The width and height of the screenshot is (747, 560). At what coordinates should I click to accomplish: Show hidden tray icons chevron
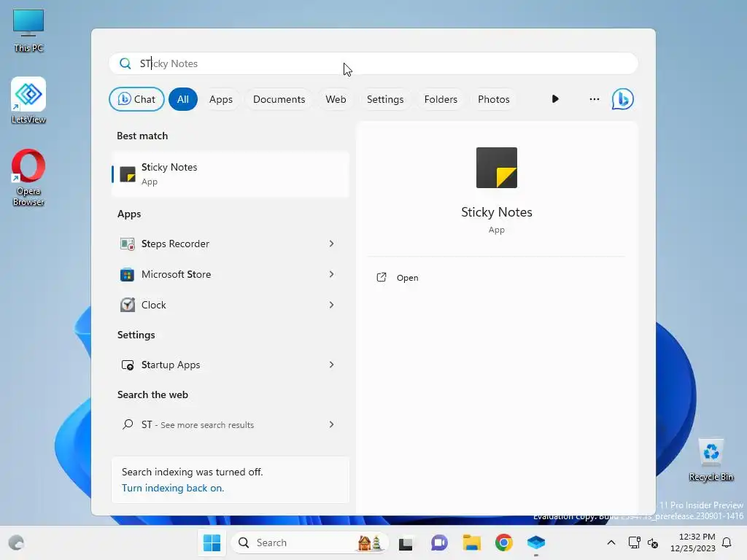pyautogui.click(x=611, y=542)
